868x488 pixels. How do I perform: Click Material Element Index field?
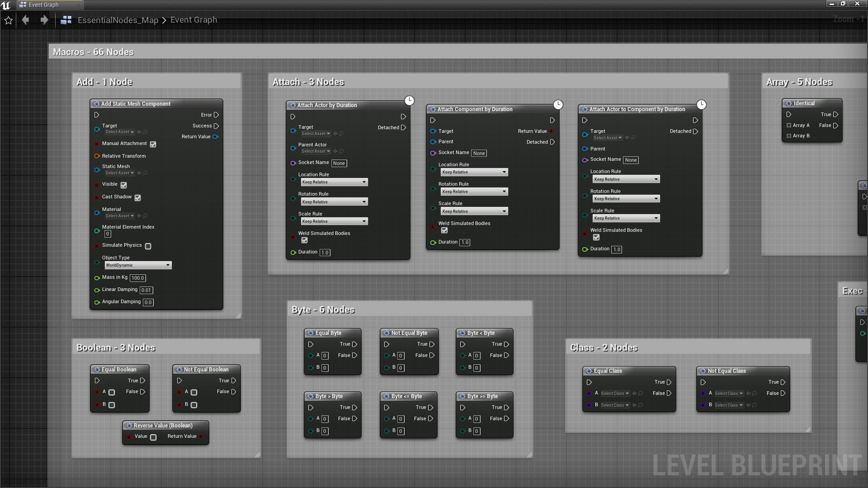click(108, 234)
